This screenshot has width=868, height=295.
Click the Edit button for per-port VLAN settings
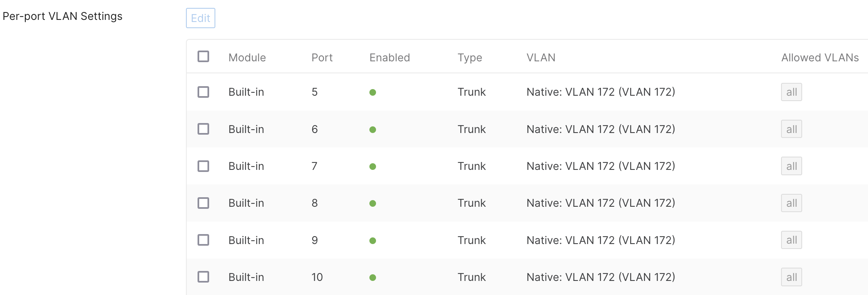[x=200, y=18]
